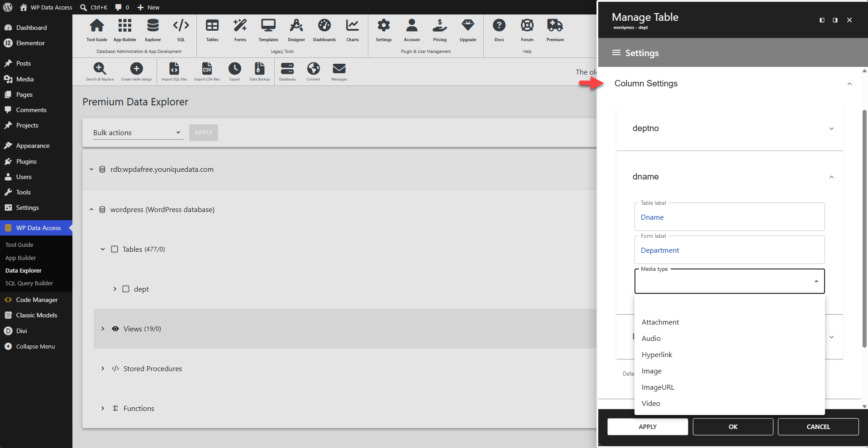Collapse the Tables tree node
The image size is (868, 448).
click(103, 249)
